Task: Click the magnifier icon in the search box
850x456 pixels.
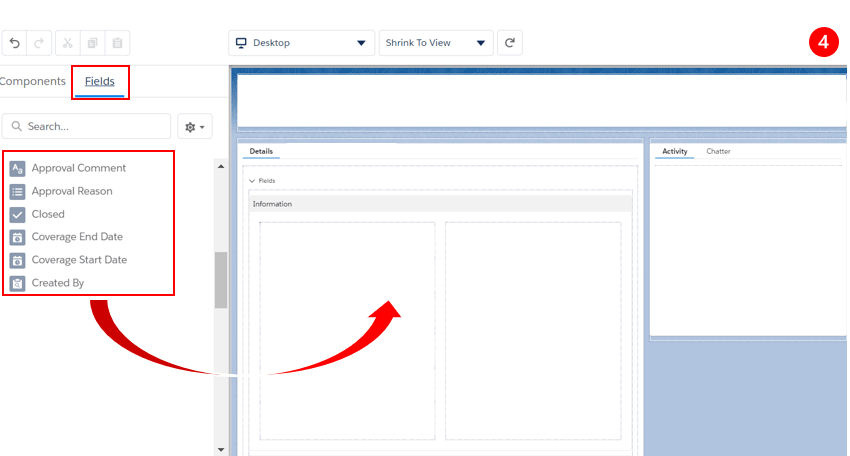Action: pyautogui.click(x=17, y=126)
